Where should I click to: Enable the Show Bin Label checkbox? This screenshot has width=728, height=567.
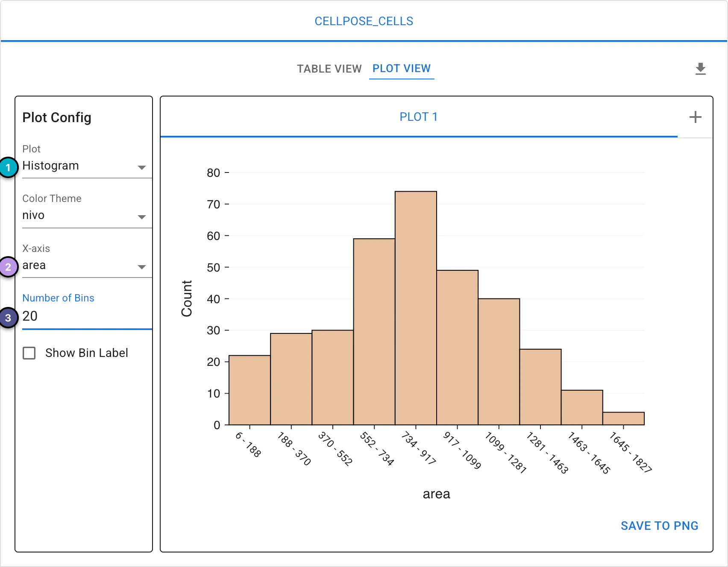(x=29, y=353)
